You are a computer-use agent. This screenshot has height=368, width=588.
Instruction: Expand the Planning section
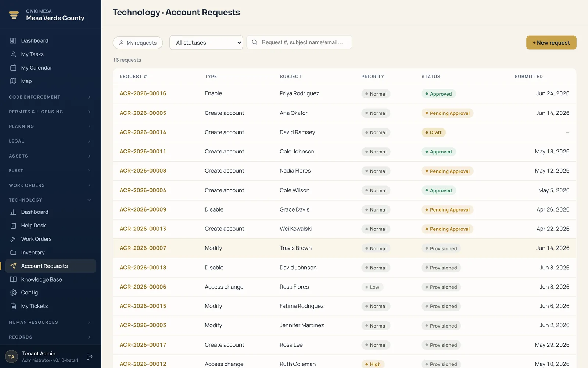point(50,127)
